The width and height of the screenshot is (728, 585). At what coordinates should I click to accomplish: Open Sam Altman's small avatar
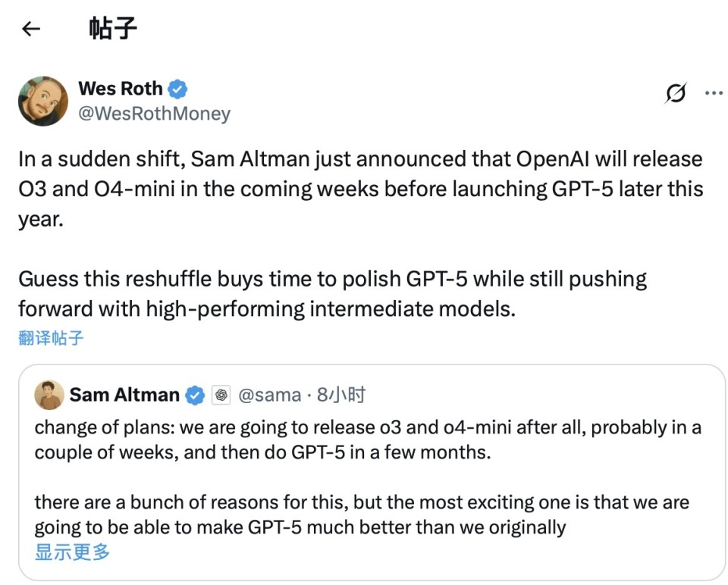(49, 395)
